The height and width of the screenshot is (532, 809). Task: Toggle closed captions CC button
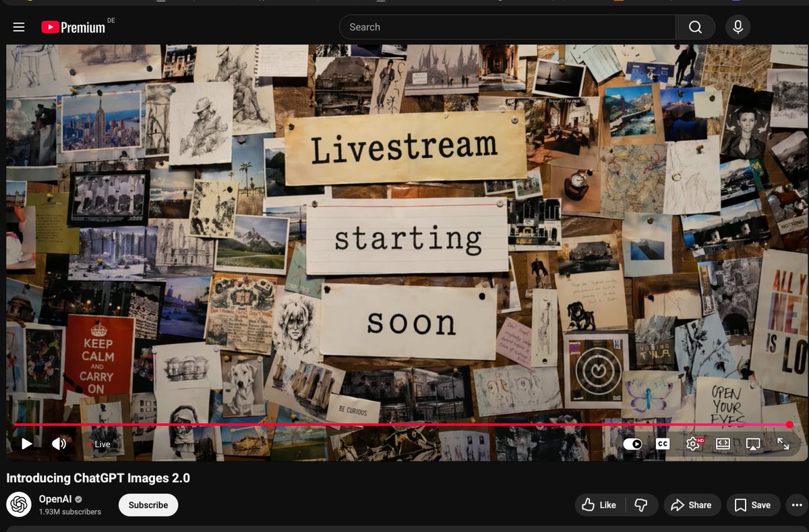click(663, 444)
